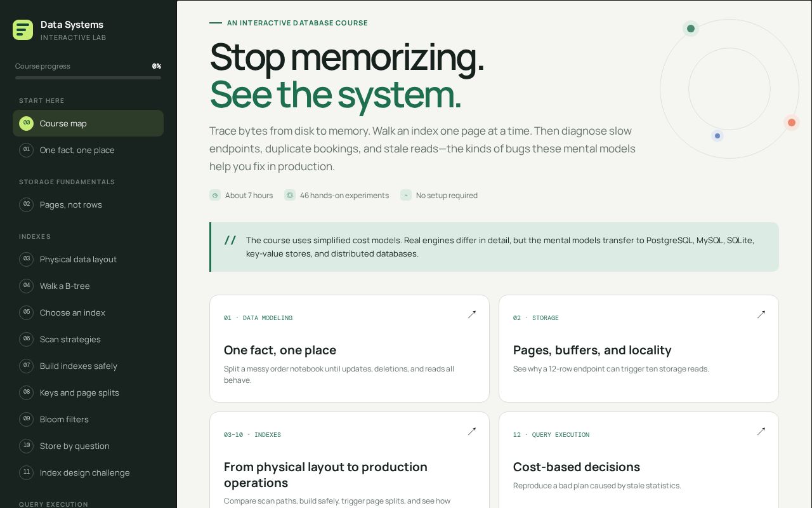
Task: Click the 0% progress value
Action: point(157,66)
